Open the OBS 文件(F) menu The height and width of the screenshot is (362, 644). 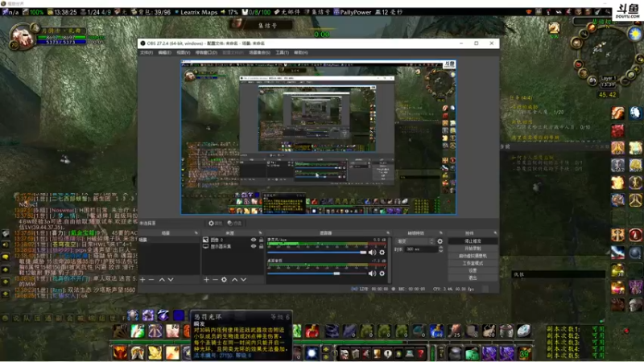[147, 52]
